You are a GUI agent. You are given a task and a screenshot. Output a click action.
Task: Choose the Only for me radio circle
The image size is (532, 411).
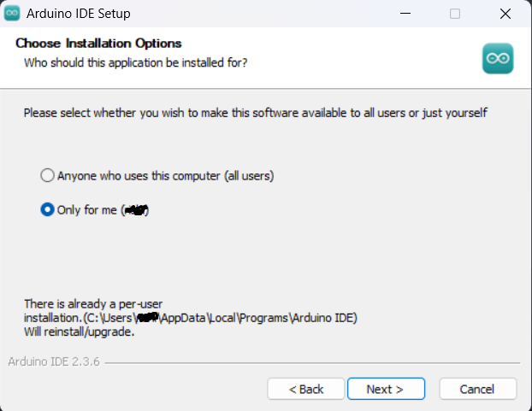point(48,209)
